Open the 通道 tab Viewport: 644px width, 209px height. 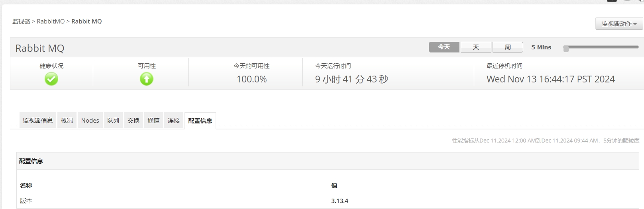coord(153,120)
